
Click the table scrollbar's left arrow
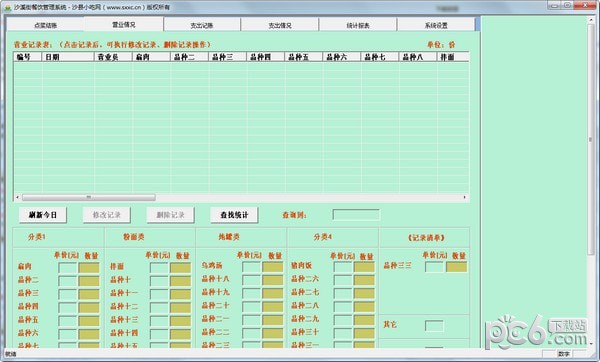tap(17, 197)
